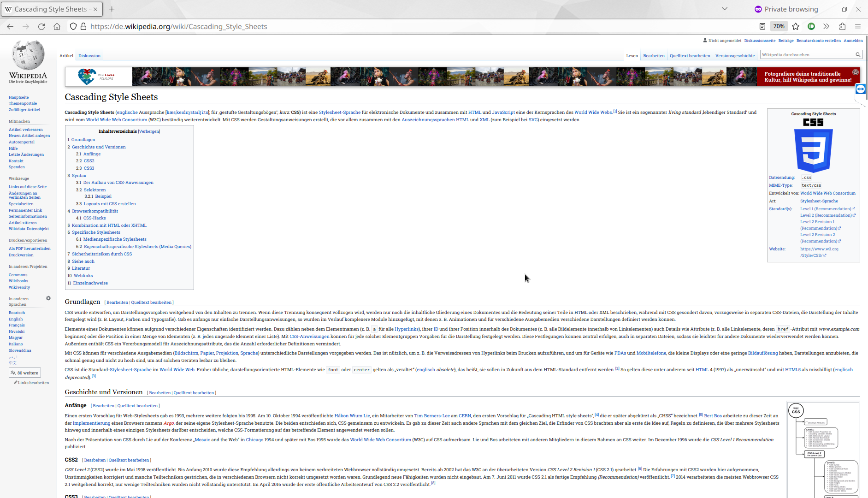
Task: Click the browser back arrow
Action: pyautogui.click(x=10, y=26)
